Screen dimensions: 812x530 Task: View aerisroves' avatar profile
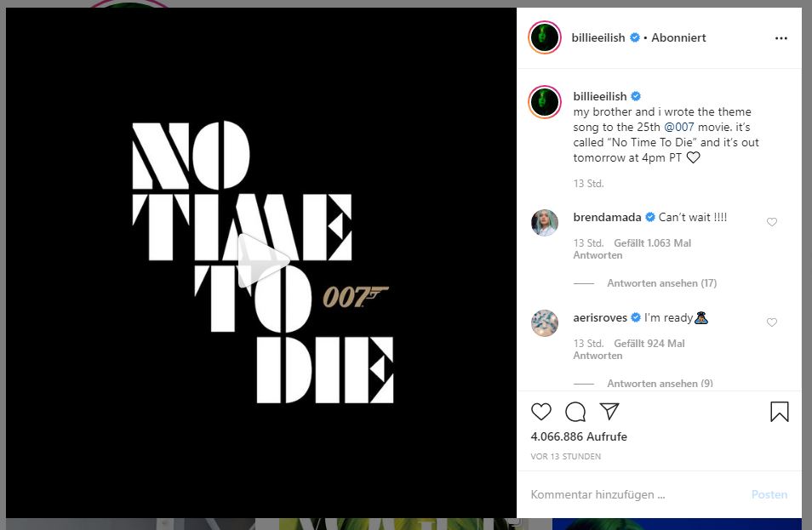(545, 323)
